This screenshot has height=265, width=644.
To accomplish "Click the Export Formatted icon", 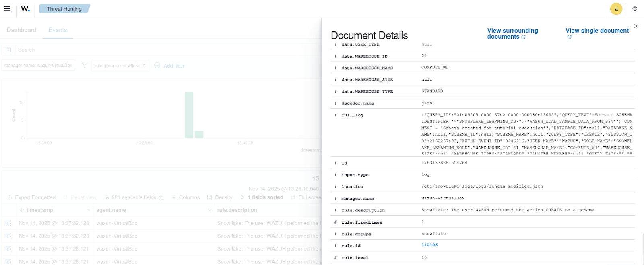I will click(10, 197).
